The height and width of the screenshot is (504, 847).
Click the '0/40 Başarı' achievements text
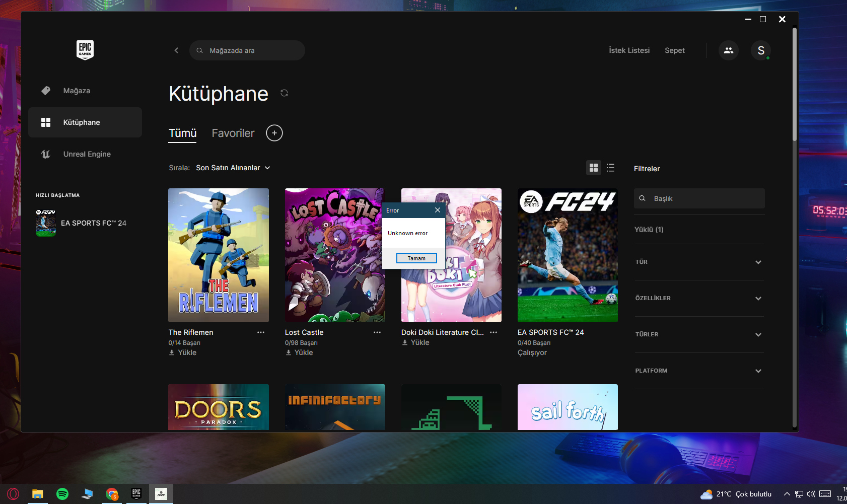pyautogui.click(x=534, y=343)
